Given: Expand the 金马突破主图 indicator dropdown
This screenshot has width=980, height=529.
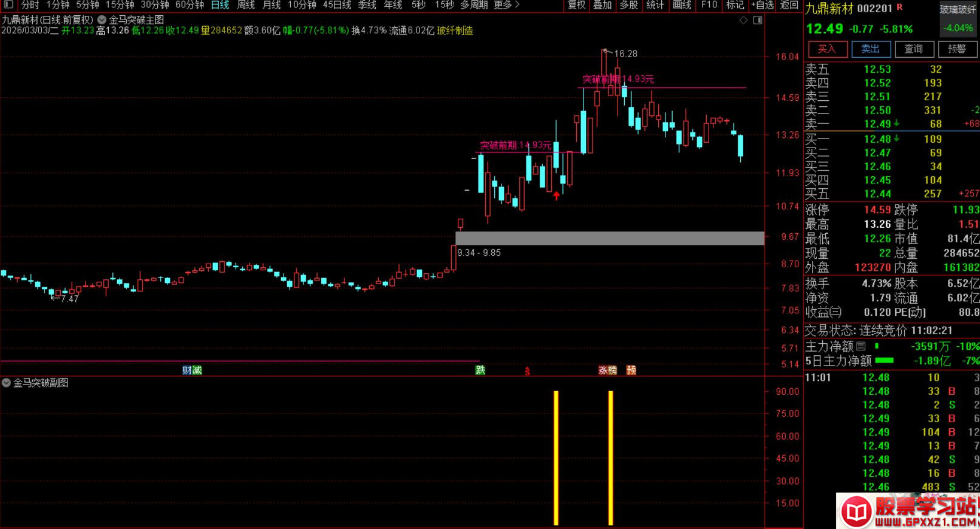Looking at the screenshot, I should (x=102, y=20).
